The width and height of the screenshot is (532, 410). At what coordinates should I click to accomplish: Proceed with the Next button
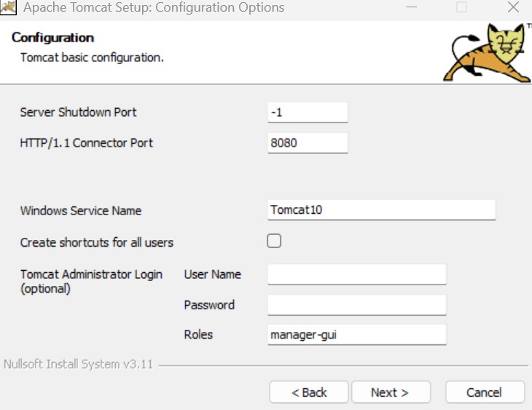(391, 392)
